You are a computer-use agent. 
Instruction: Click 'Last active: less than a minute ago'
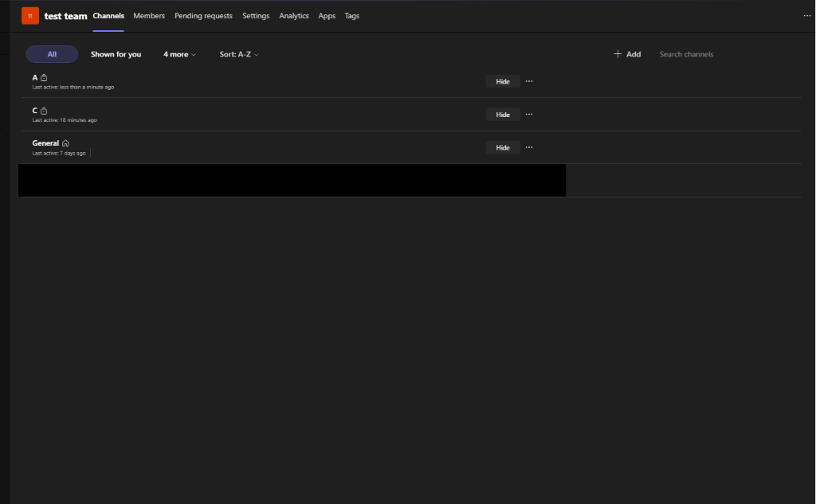[x=73, y=88]
